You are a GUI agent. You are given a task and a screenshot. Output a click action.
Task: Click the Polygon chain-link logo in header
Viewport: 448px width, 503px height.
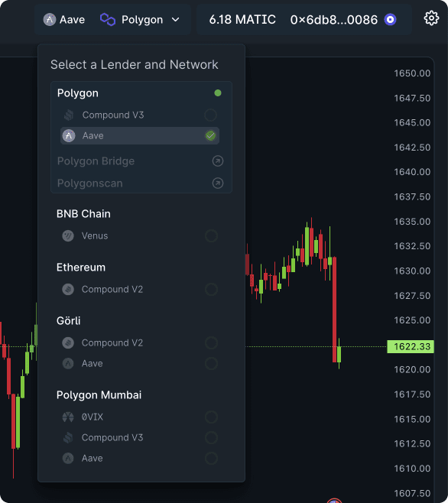click(x=108, y=20)
